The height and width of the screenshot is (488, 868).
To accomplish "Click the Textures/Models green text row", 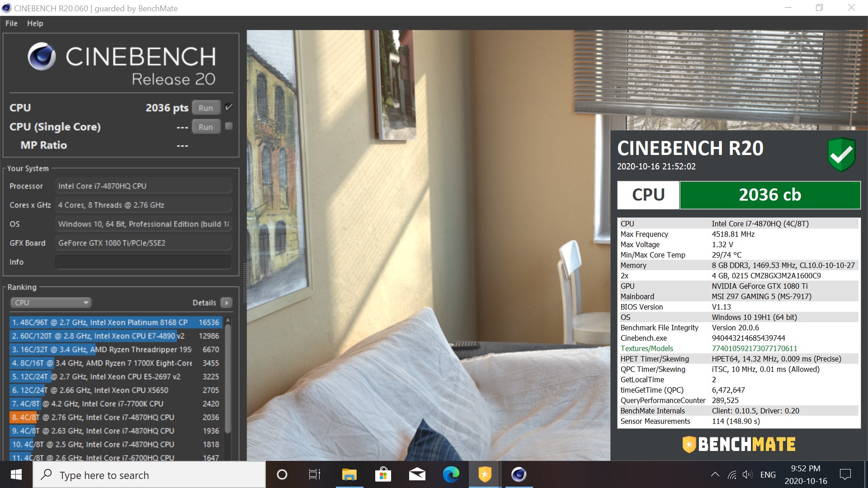I will [738, 348].
